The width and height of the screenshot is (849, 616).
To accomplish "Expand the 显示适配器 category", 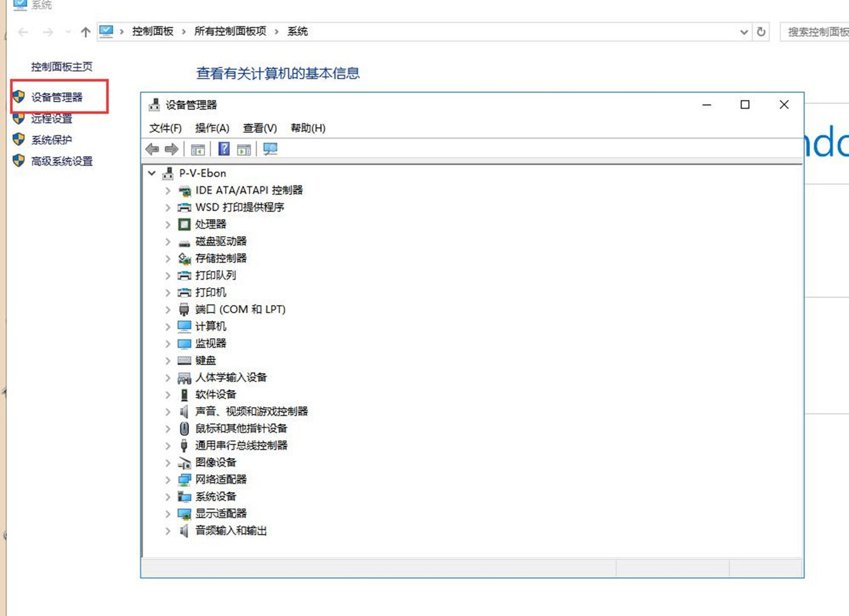I will [x=167, y=513].
